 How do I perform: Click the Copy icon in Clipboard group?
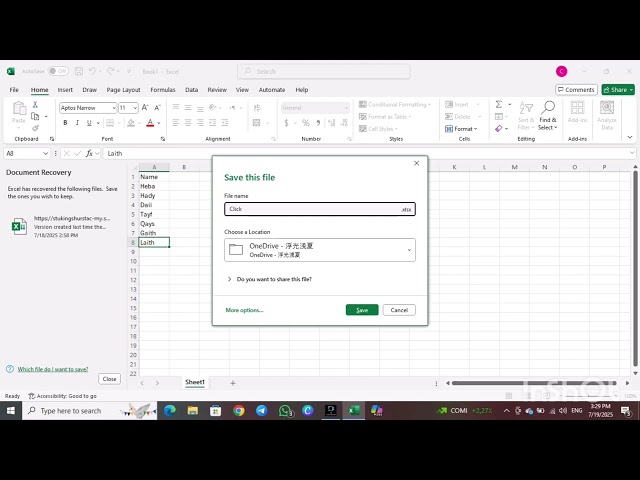click(x=35, y=117)
